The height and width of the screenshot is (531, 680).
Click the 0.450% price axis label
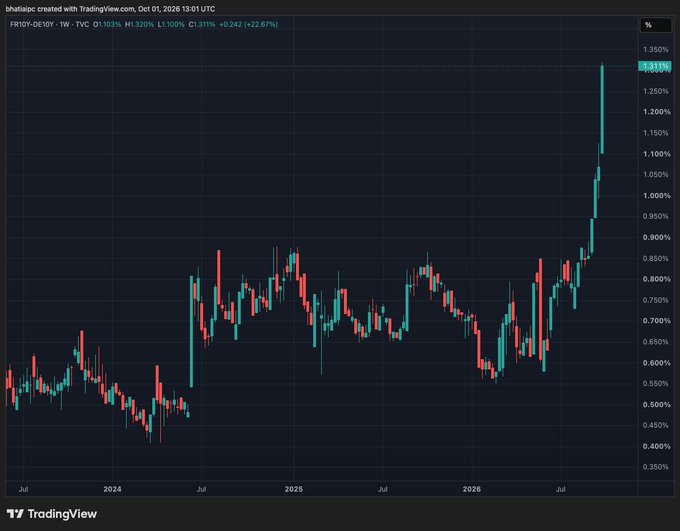click(656, 425)
